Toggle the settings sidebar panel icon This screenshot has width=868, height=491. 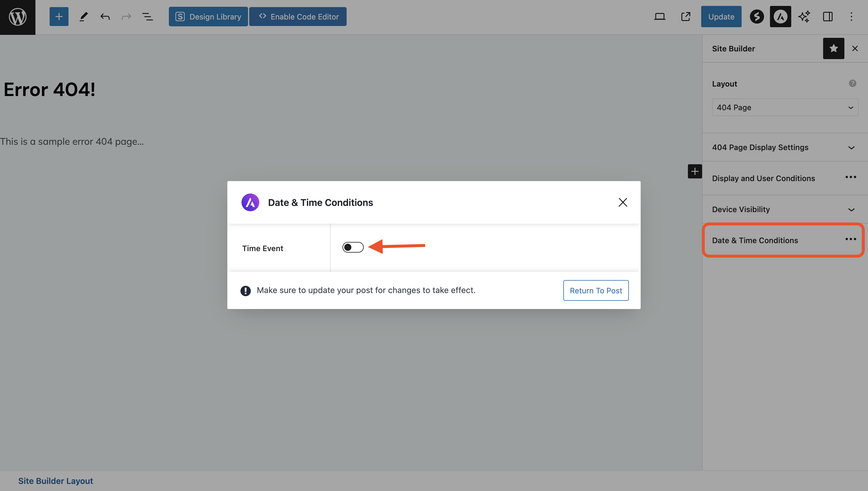pyautogui.click(x=828, y=17)
